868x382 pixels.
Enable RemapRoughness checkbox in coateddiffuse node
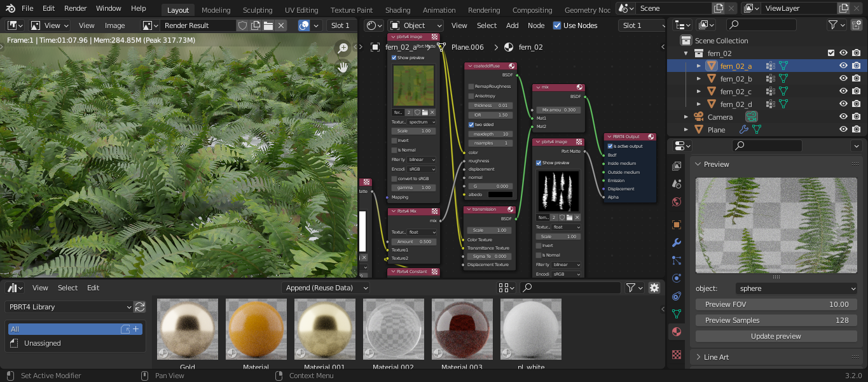click(471, 87)
